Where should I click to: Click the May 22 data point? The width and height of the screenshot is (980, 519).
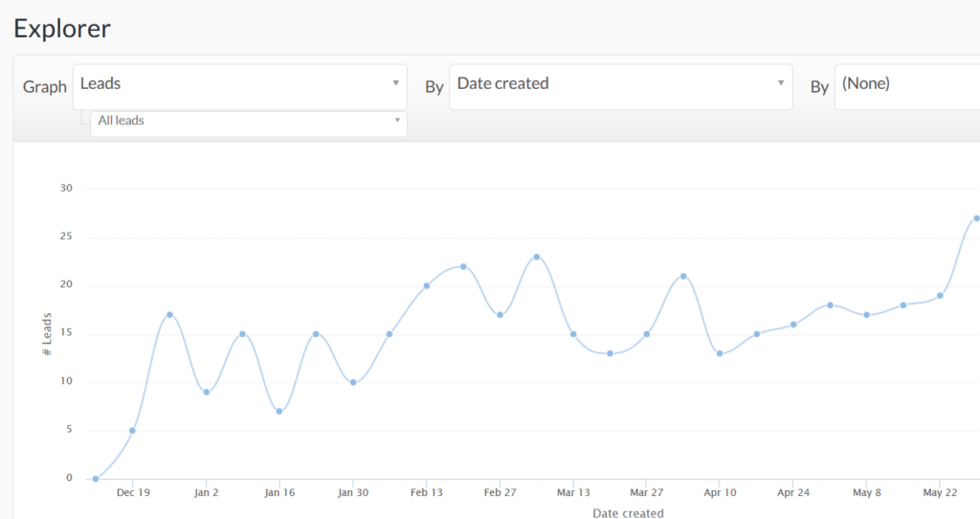940,295
